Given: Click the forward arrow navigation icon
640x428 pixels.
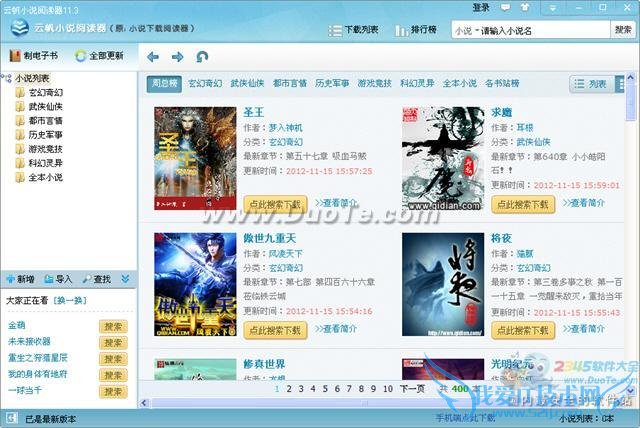Looking at the screenshot, I should [x=178, y=57].
